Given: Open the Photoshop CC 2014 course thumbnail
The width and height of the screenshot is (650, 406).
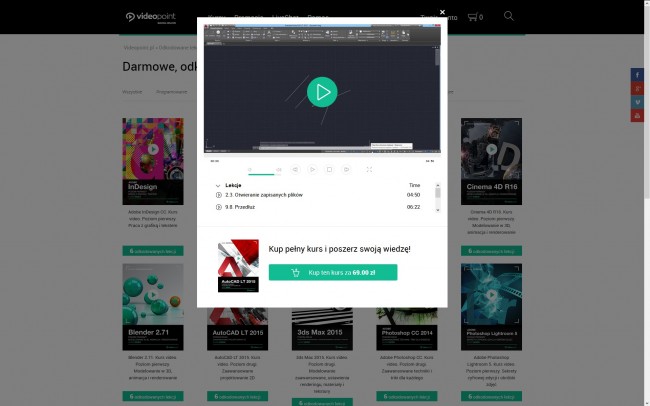Looking at the screenshot, I should point(407,329).
